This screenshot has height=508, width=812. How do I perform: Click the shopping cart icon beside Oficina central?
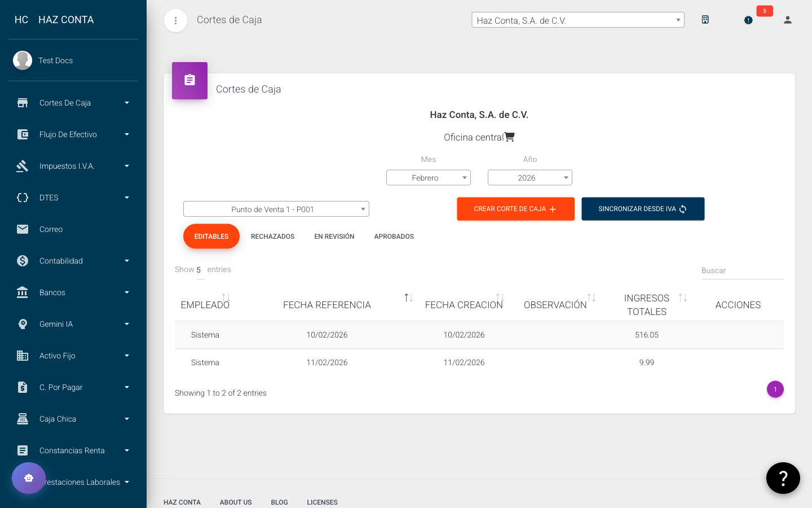coord(510,137)
